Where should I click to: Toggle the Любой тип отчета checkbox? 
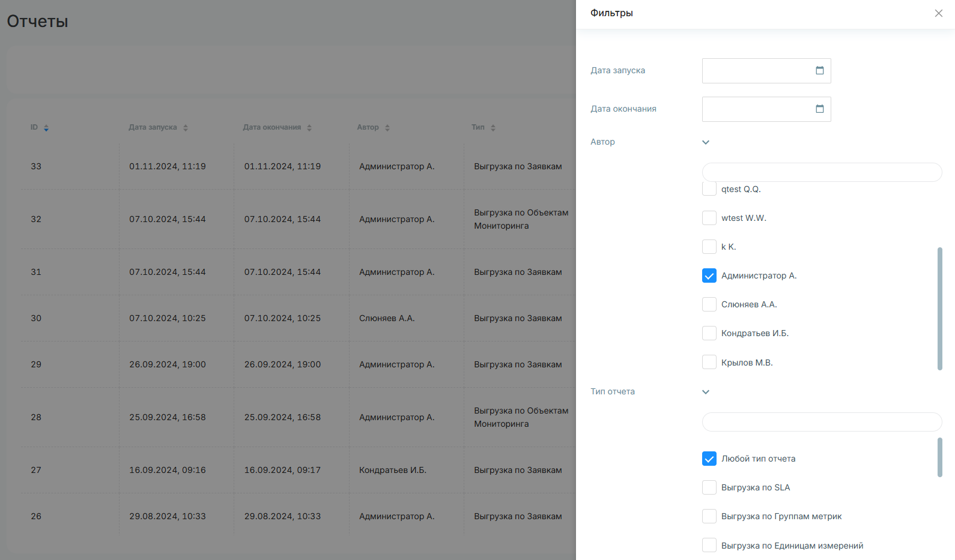pyautogui.click(x=709, y=459)
